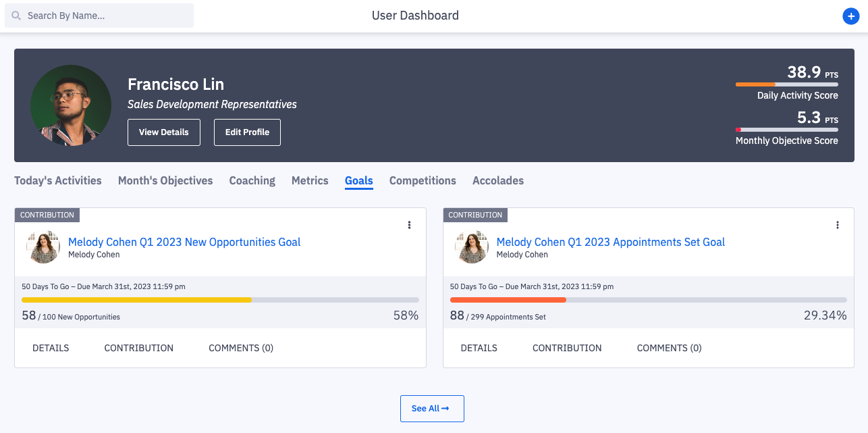Click due date text on New Opportunities card
Screen dimensions: 868x433
point(103,286)
